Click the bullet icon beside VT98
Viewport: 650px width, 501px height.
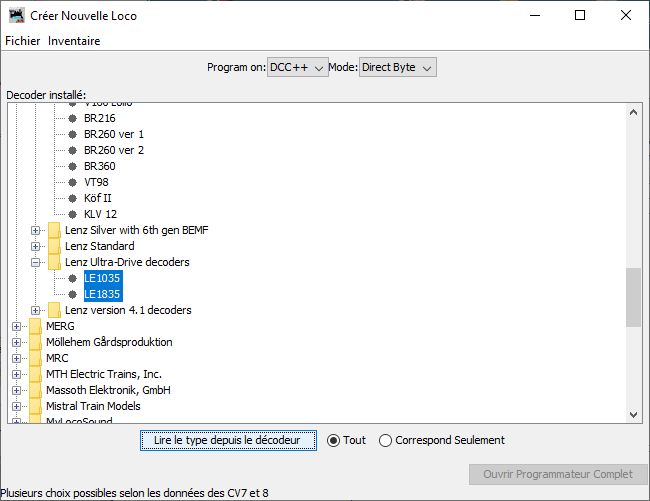(73, 182)
